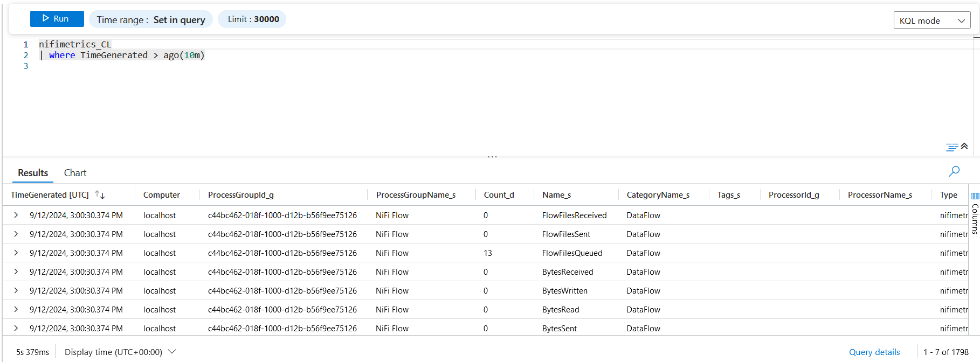The width and height of the screenshot is (980, 362).
Task: Select the FlowFilesReceived cell
Action: [x=575, y=215]
